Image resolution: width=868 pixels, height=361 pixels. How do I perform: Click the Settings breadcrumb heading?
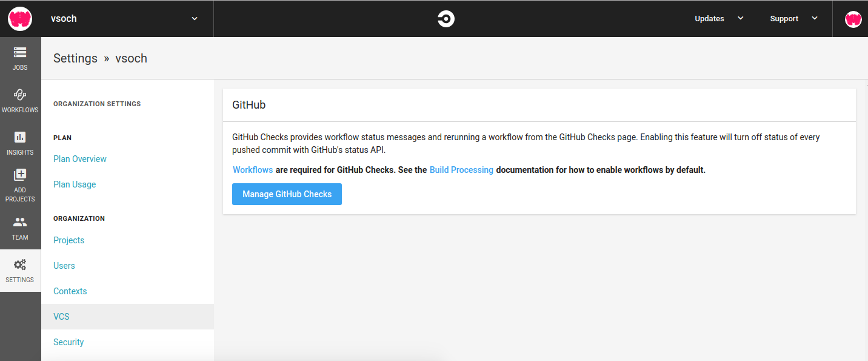(75, 58)
